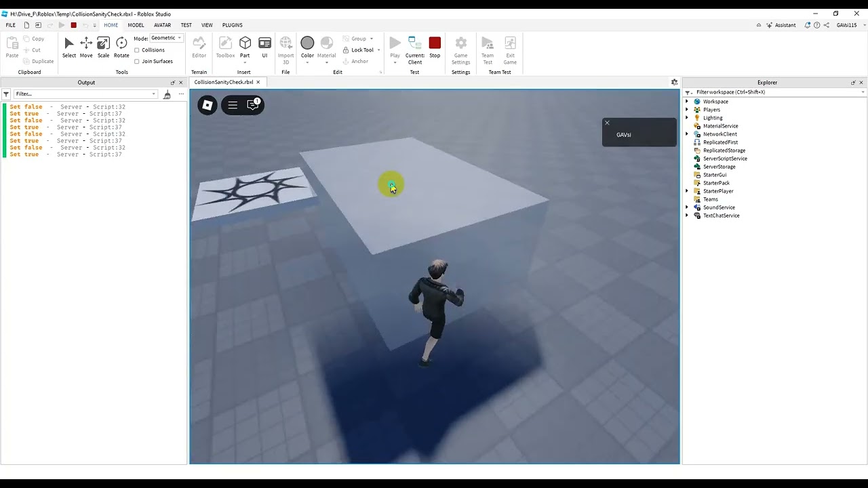The width and height of the screenshot is (868, 488).
Task: Click the Material icon
Action: pyautogui.click(x=327, y=43)
